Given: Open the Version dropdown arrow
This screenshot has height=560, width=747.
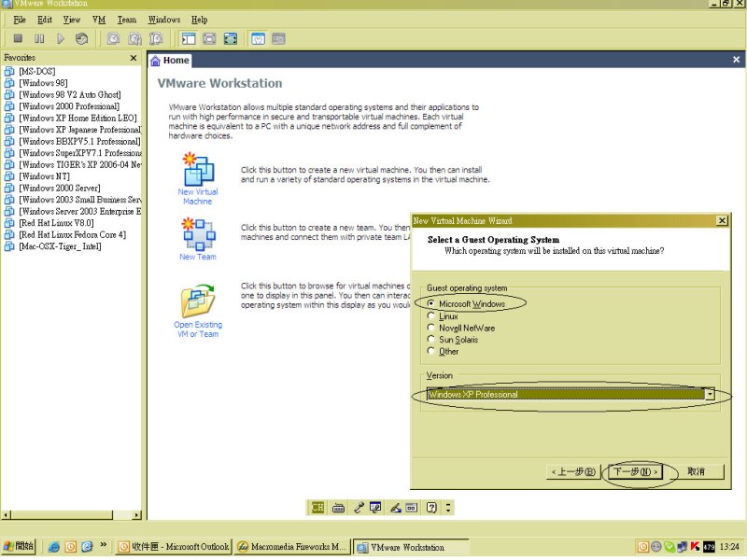Looking at the screenshot, I should (x=710, y=394).
